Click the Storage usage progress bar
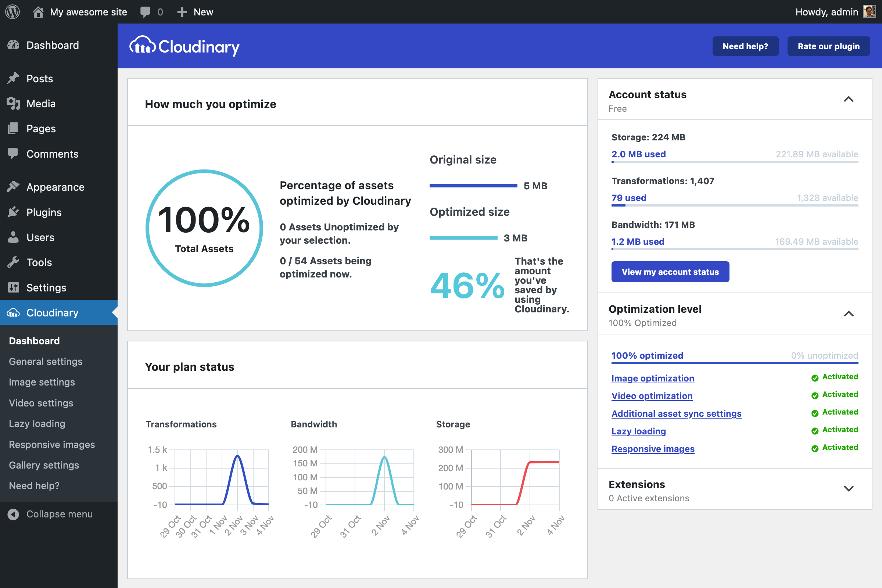This screenshot has width=882, height=588. pyautogui.click(x=734, y=162)
